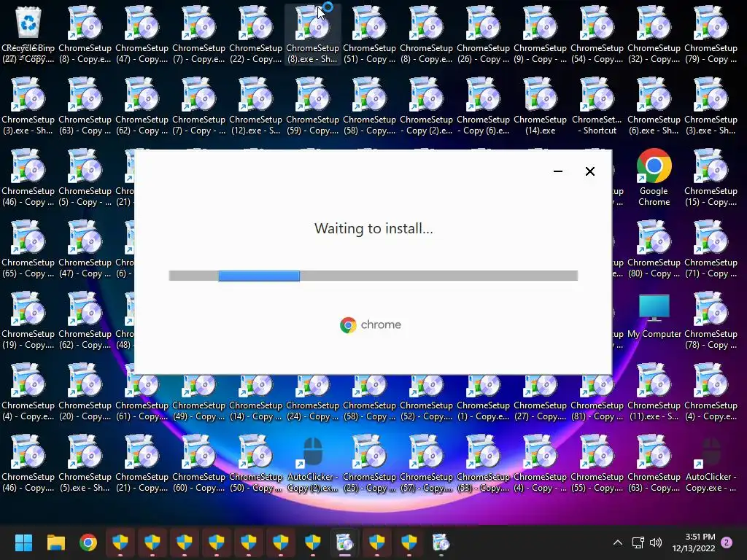Select ChromeSetup (57) - Copy desktop icon
Viewport: 747px width, 560px height.
tap(426, 463)
